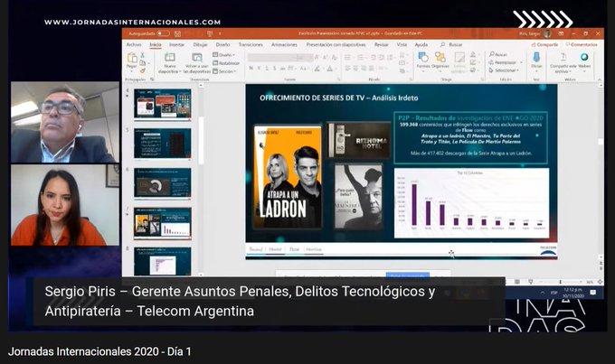
Task: Click the font color A icon
Action: pos(330,69)
